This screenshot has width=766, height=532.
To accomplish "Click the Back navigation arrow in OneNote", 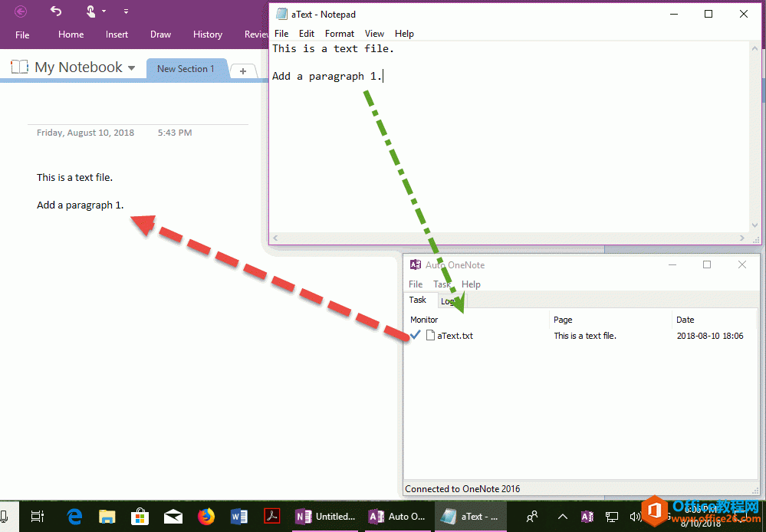I will tap(19, 11).
